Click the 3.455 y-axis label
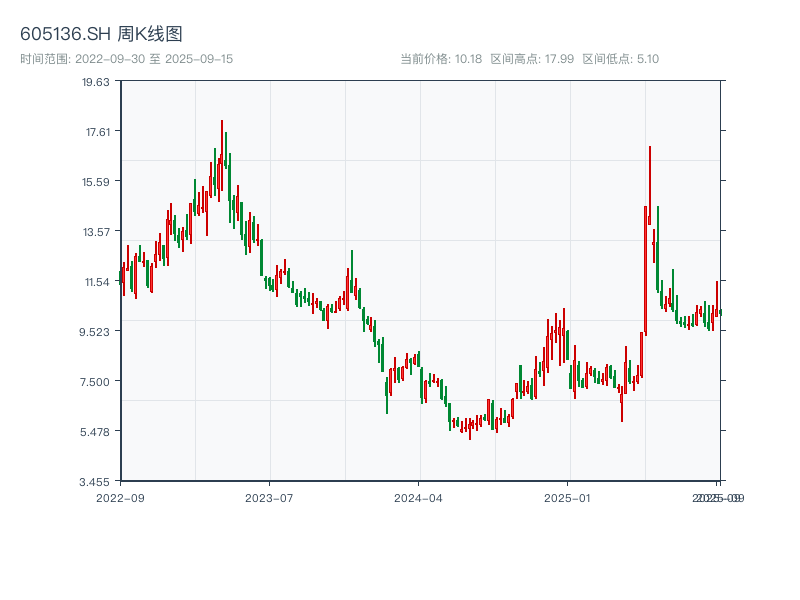 pyautogui.click(x=94, y=482)
